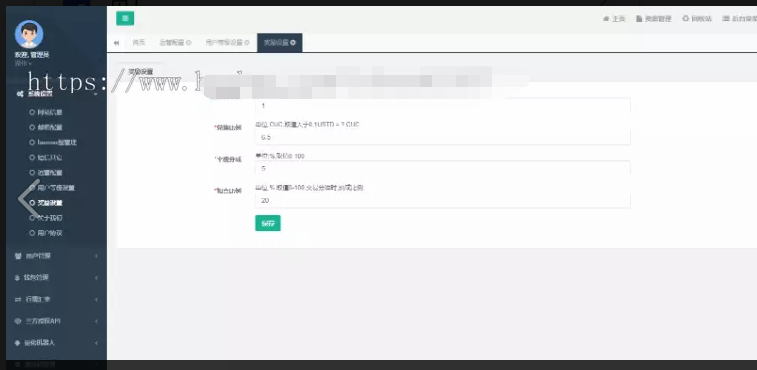
Task: Click the input field containing value 20
Action: point(443,200)
